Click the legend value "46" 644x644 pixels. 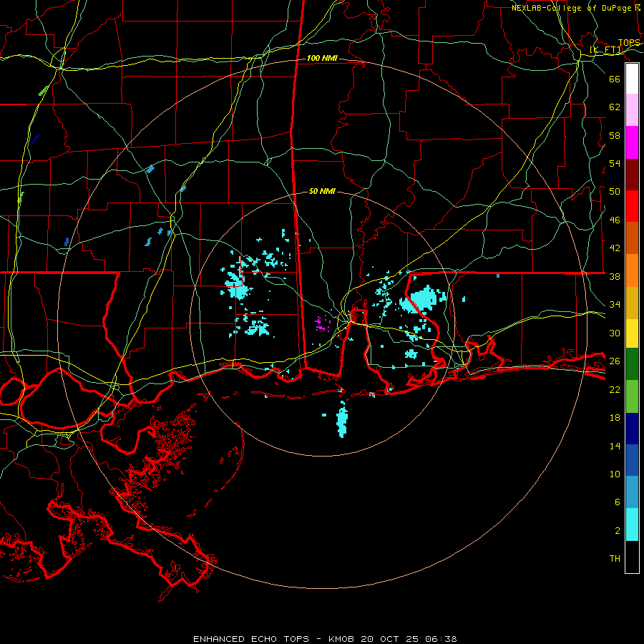point(615,220)
